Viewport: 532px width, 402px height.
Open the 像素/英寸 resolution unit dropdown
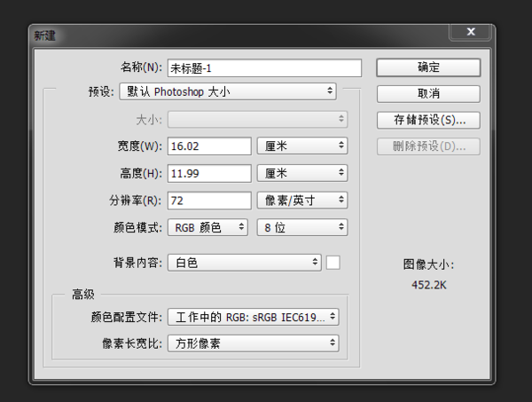pyautogui.click(x=302, y=201)
